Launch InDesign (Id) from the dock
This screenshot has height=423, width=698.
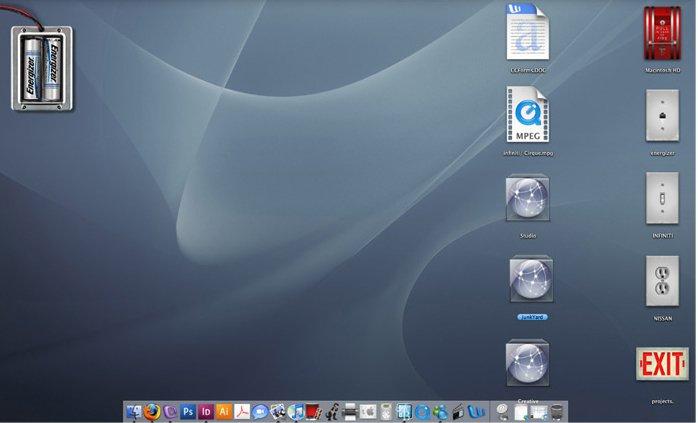coord(206,412)
